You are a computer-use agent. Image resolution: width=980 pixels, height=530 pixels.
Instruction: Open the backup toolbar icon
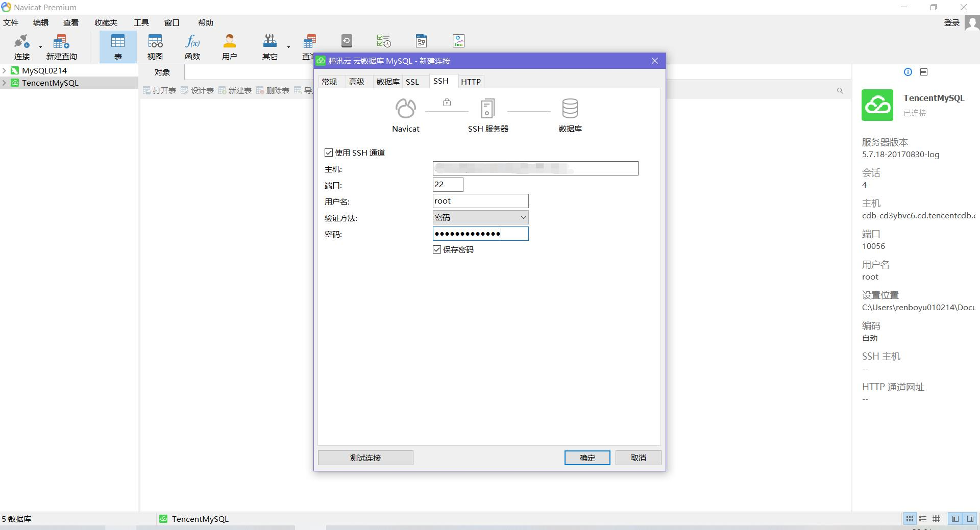347,41
